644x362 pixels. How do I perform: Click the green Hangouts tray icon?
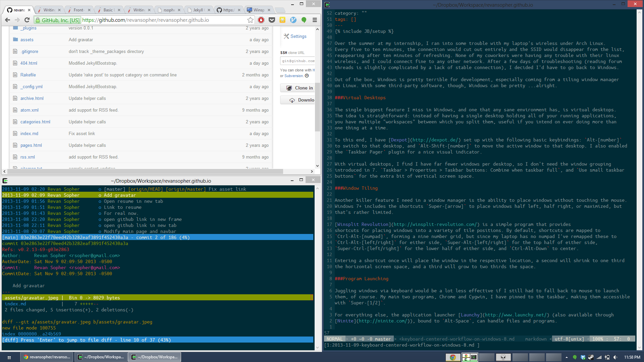pyautogui.click(x=575, y=357)
